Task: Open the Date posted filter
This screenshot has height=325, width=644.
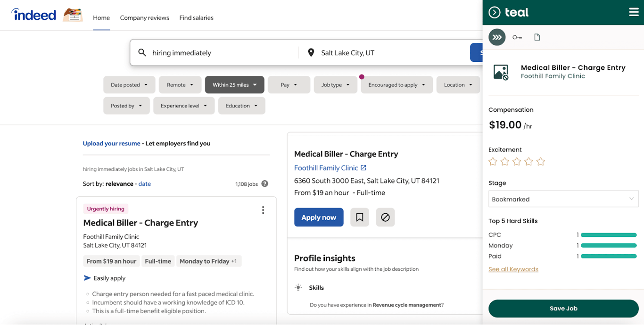Action: pyautogui.click(x=129, y=85)
